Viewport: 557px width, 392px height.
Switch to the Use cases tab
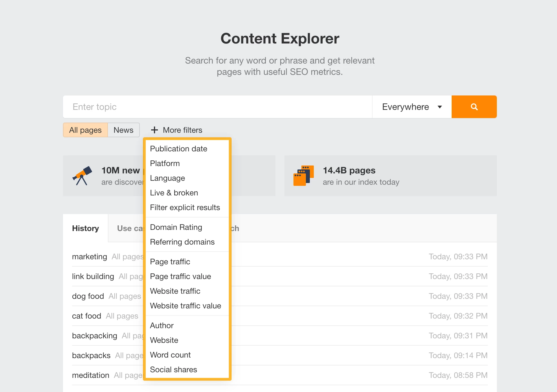(130, 228)
